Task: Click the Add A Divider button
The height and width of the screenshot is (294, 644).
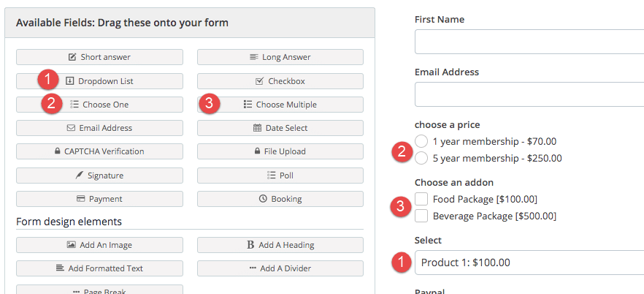Action: 280,268
